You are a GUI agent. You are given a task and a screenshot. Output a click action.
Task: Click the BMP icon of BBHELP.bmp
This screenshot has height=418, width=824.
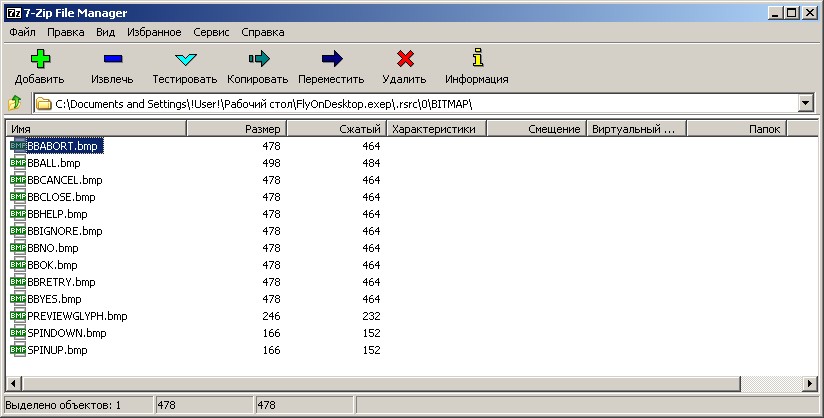point(18,214)
